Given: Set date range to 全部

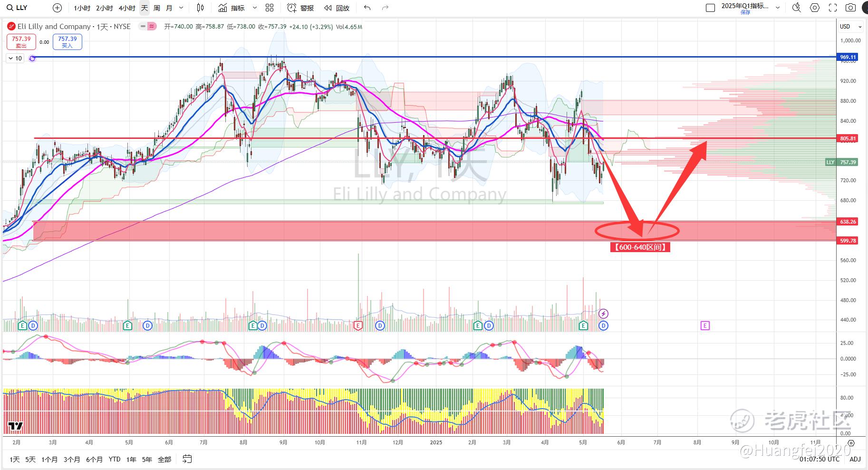Looking at the screenshot, I should coord(164,459).
